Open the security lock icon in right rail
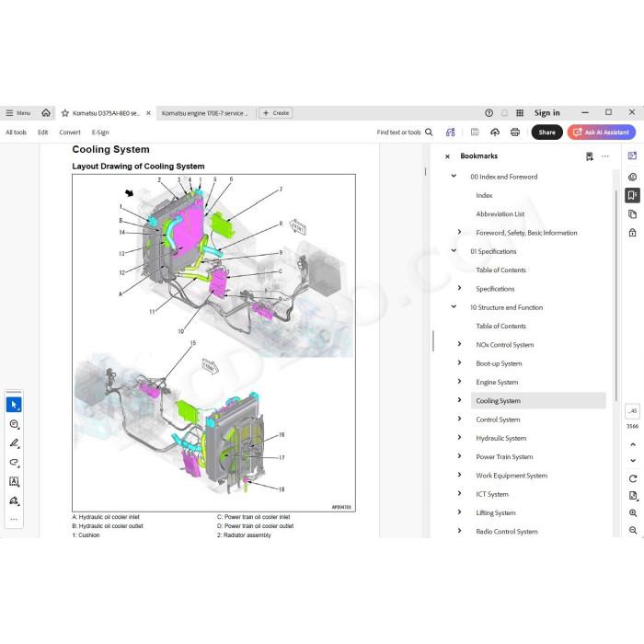644x644 pixels. [632, 233]
